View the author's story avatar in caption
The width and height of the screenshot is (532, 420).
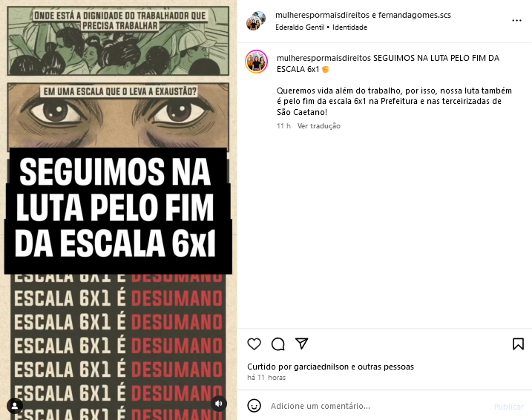coord(256,62)
